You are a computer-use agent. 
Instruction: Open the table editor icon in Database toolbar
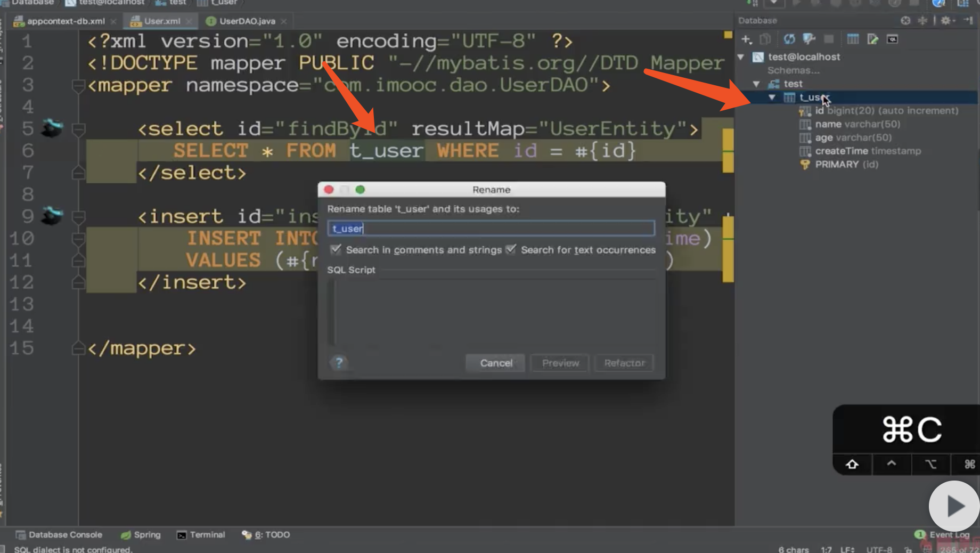point(853,39)
